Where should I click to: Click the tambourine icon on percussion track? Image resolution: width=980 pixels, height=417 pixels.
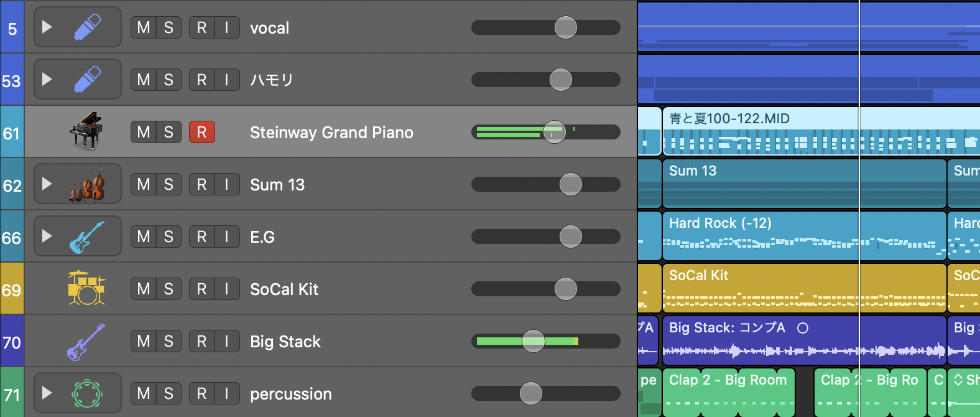[86, 393]
